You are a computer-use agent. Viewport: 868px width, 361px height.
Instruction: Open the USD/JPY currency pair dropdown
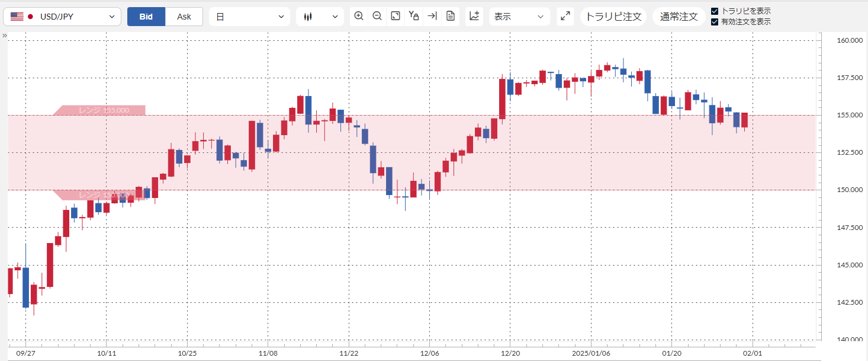62,17
